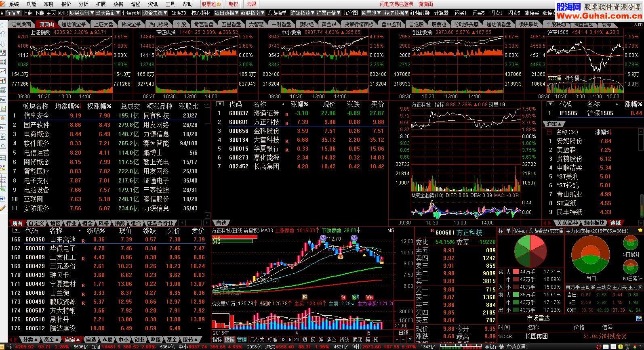Screen dimensions: 644x350
Task: Toggle the 箱 indicator
Action: [x=368, y=340]
